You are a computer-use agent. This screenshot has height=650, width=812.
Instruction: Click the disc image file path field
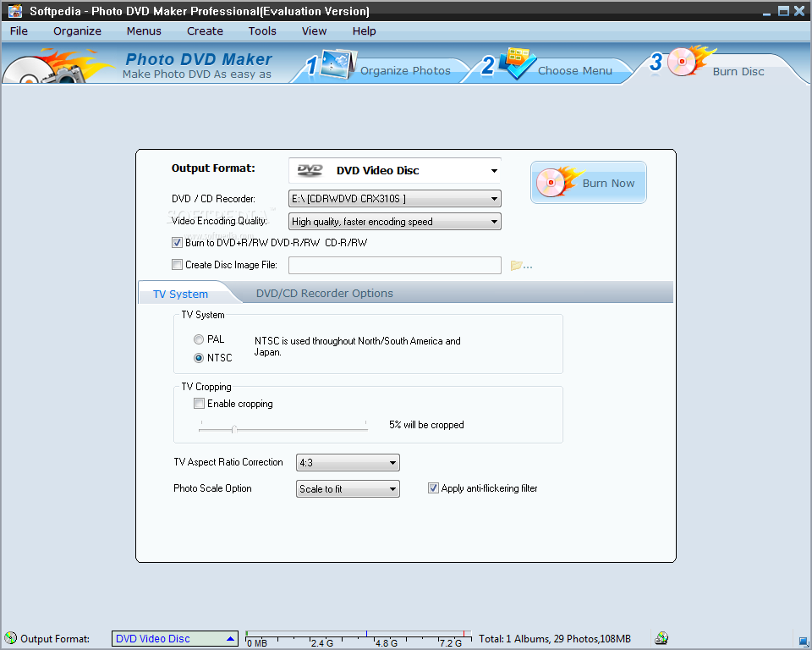(x=395, y=266)
